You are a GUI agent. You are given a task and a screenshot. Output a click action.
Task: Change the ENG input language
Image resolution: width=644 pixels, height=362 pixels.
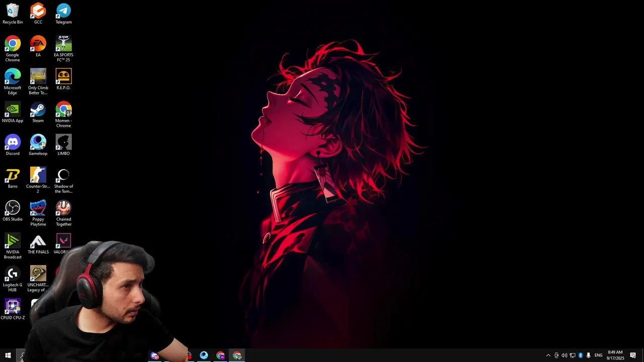click(x=598, y=355)
